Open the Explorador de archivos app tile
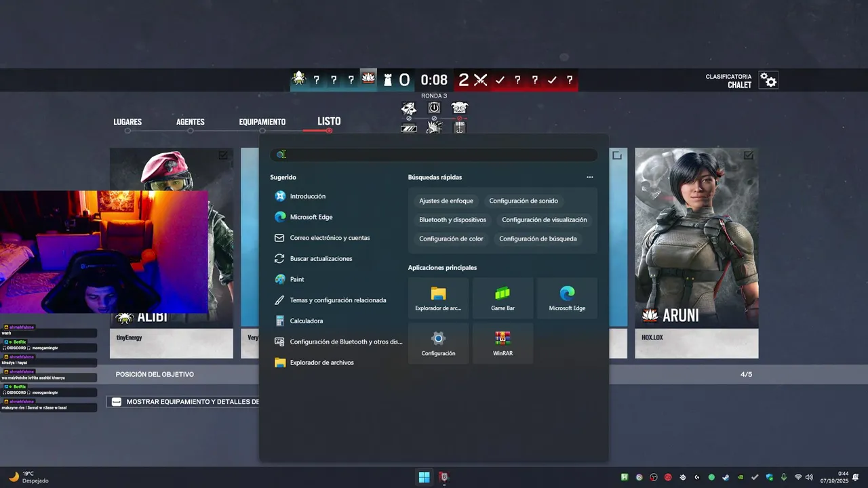Image resolution: width=868 pixels, height=488 pixels. coord(438,298)
